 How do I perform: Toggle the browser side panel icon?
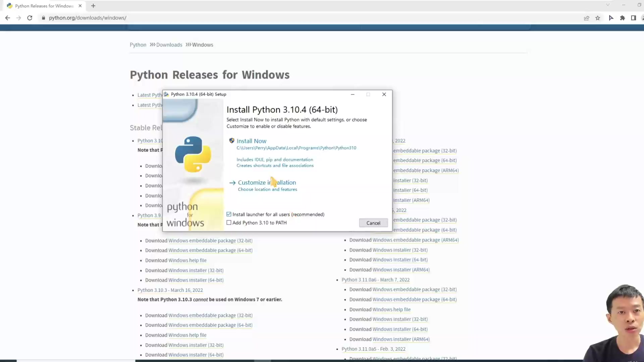tap(633, 18)
